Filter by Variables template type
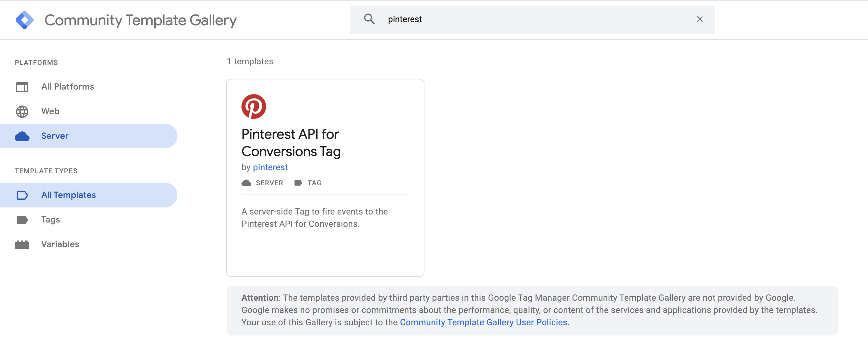The width and height of the screenshot is (868, 357). [89, 244]
